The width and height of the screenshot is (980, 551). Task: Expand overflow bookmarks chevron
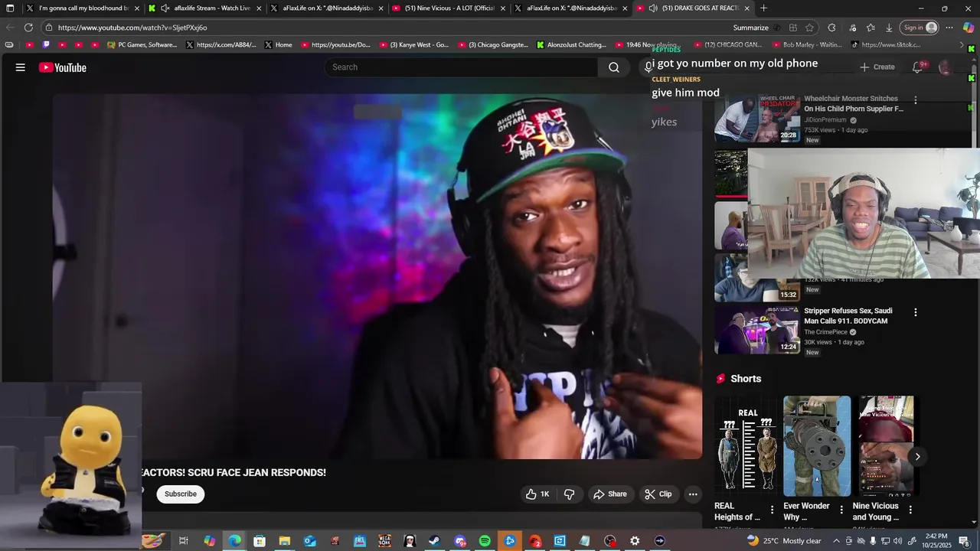tap(962, 45)
